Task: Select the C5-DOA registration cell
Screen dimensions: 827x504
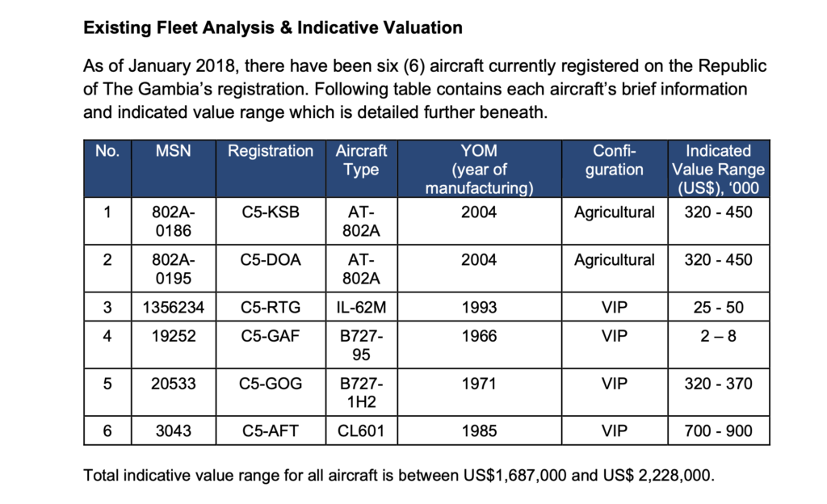Action: click(271, 260)
